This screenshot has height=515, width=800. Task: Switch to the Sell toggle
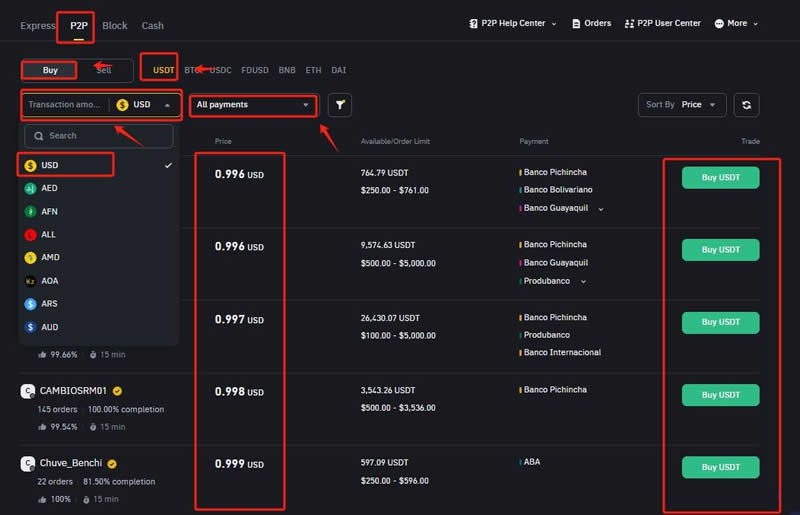tap(104, 70)
